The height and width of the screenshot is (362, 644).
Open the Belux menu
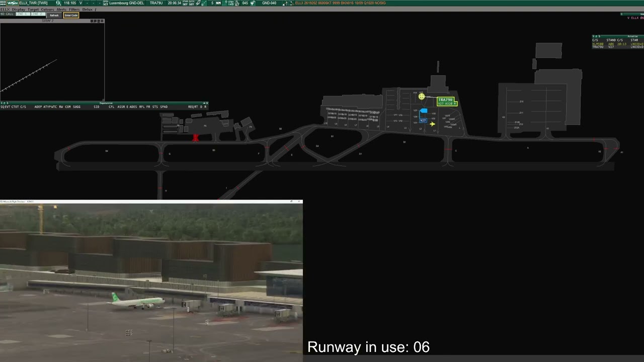tap(88, 9)
